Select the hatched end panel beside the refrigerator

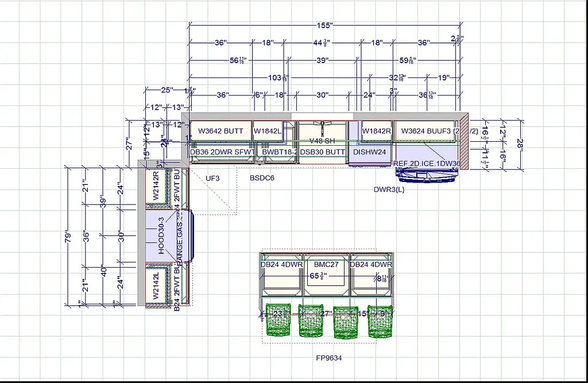coord(464,142)
